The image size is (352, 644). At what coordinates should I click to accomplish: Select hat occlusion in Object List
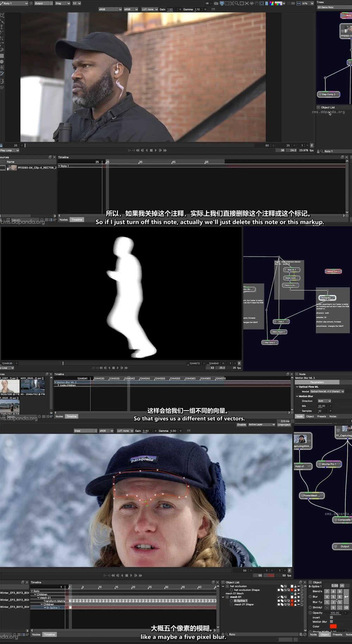coord(238,586)
